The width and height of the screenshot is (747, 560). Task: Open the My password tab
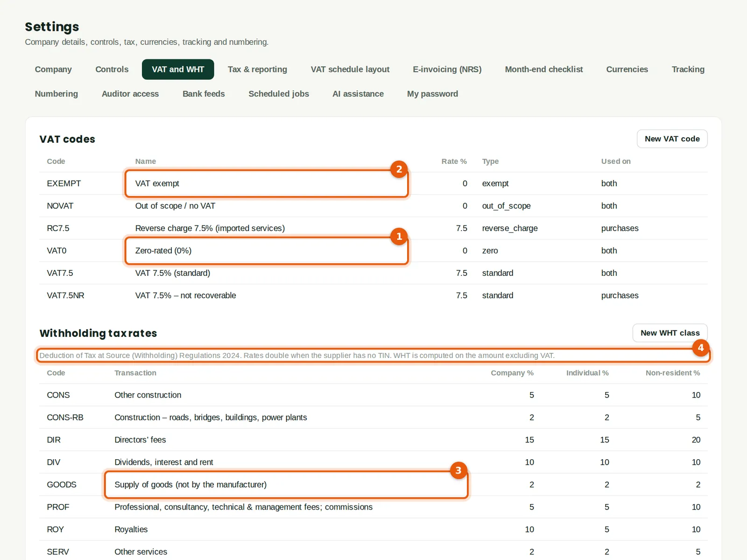coord(432,94)
